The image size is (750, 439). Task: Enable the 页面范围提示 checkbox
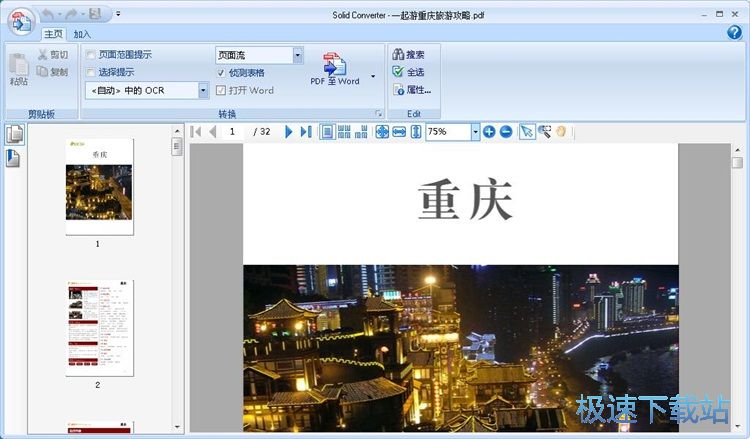coord(91,55)
